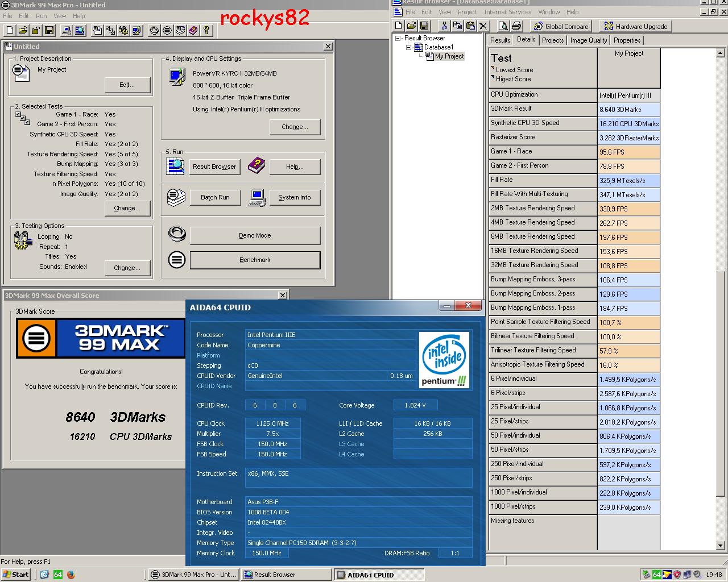
Task: Click the System Info button
Action: tap(295, 197)
